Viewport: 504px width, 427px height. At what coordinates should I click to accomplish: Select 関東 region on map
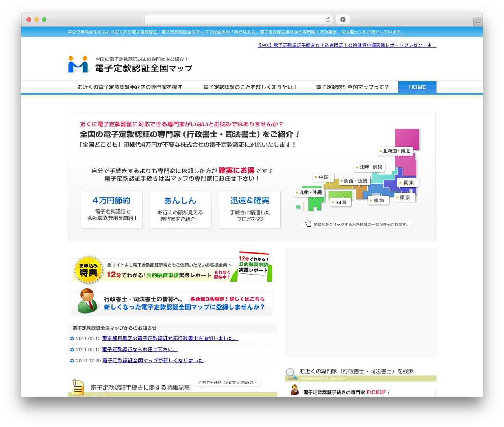click(x=408, y=183)
